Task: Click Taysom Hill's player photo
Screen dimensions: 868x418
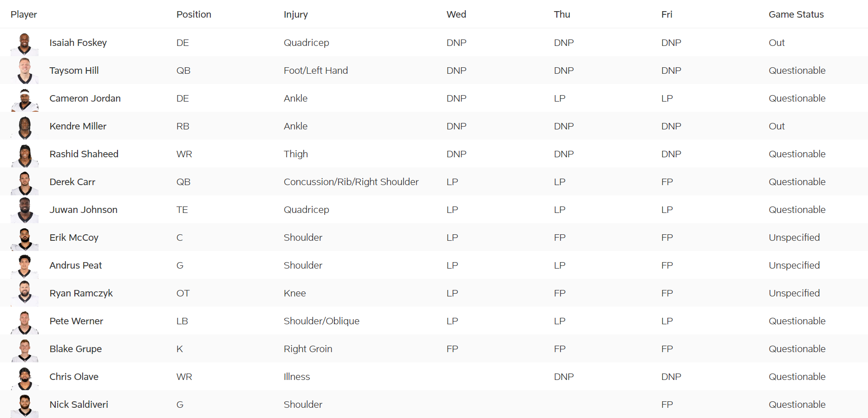Action: pos(25,71)
